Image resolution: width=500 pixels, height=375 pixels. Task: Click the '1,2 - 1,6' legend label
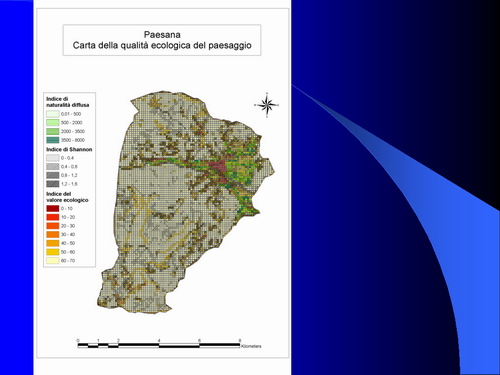[69, 184]
